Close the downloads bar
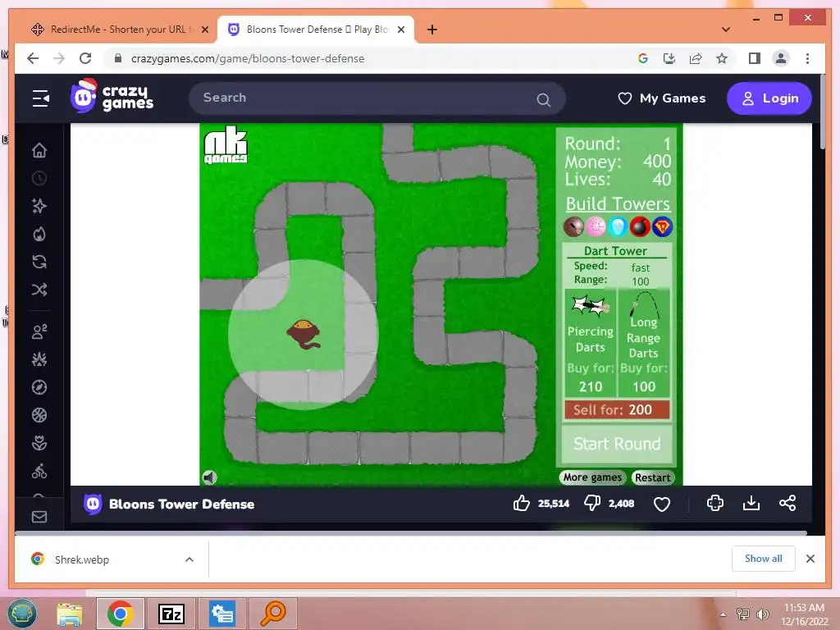Screen dimensions: 840x630 [810, 559]
